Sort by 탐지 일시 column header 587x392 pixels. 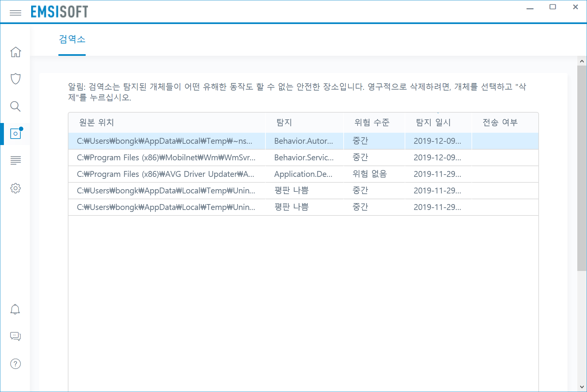point(438,122)
